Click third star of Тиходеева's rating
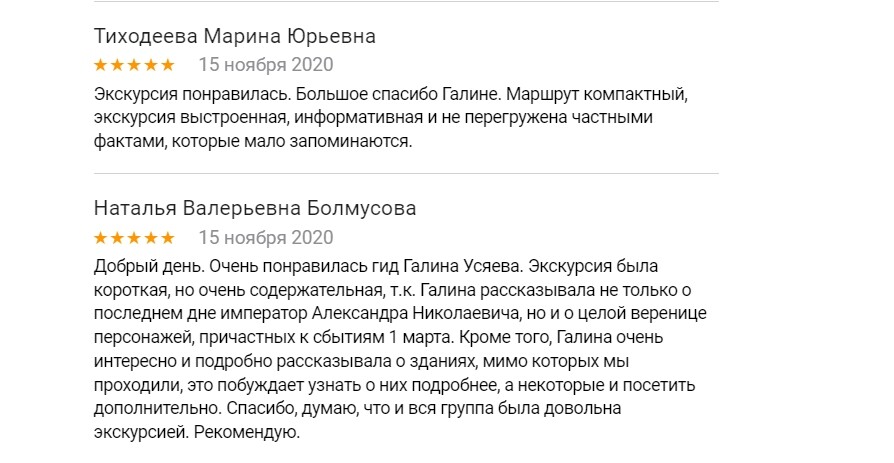The width and height of the screenshot is (894, 463). coord(134,66)
